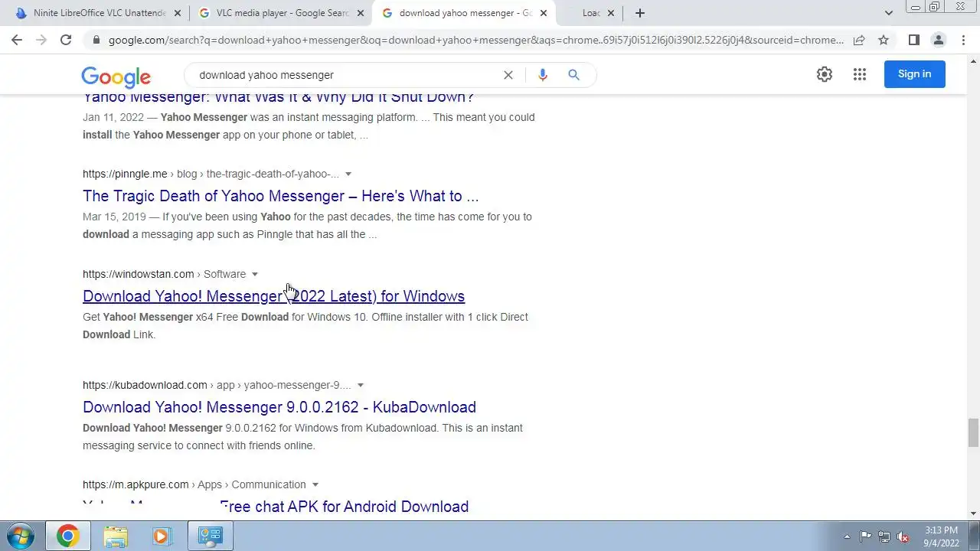Open Google quick settings gear
980x551 pixels.
click(825, 74)
